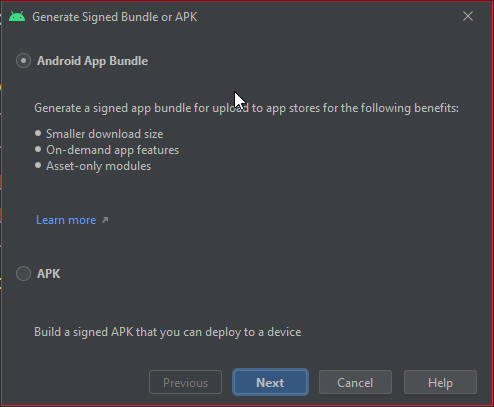The image size is (494, 407).
Task: Open Help for this dialog
Action: click(x=440, y=382)
